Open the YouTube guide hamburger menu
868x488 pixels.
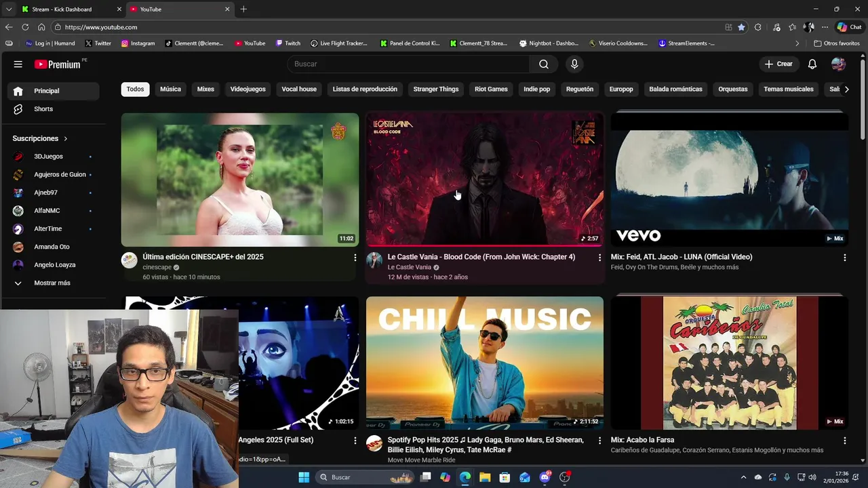click(x=18, y=64)
